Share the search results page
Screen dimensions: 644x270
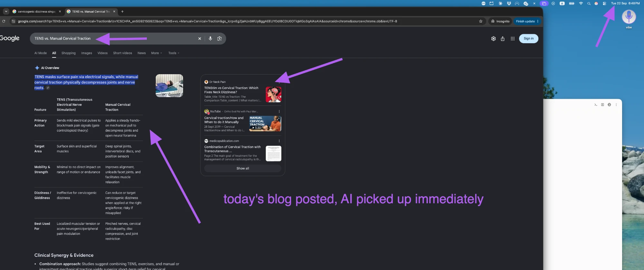coord(503,39)
